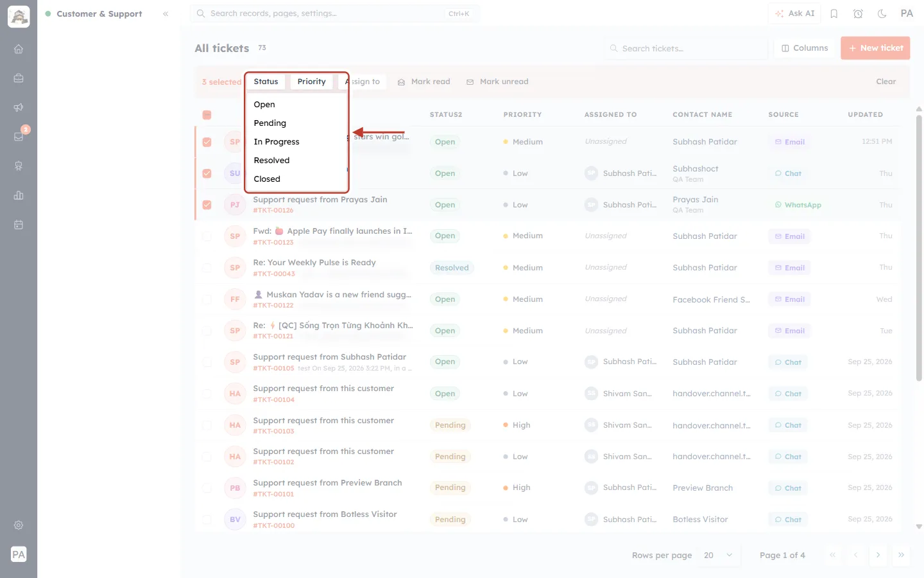
Task: Open the bar chart reports icon
Action: (19, 195)
